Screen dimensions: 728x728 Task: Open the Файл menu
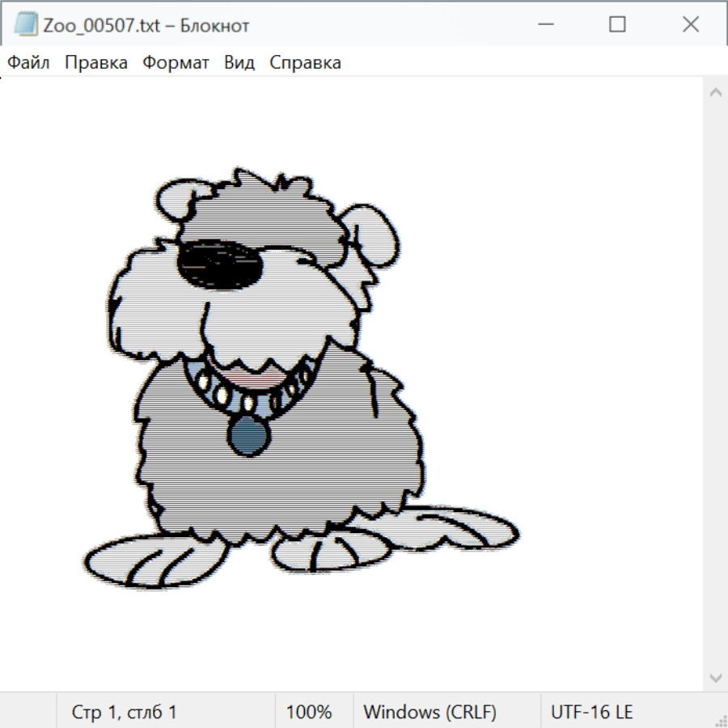[x=28, y=62]
